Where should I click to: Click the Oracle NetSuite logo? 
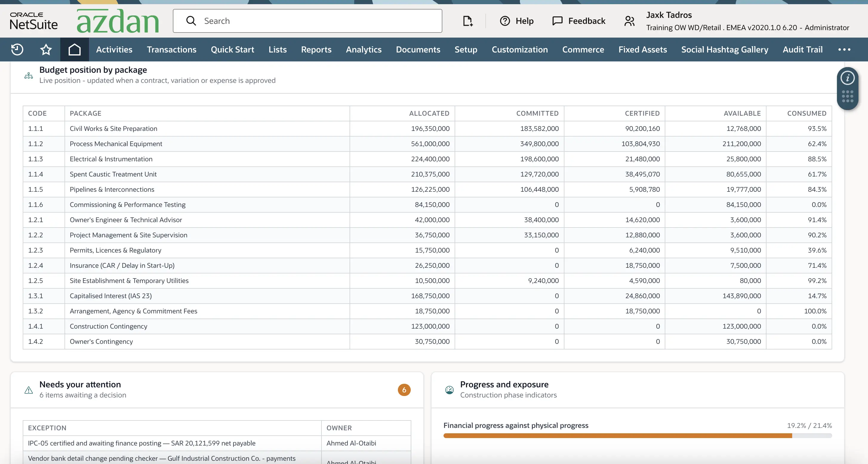[34, 21]
